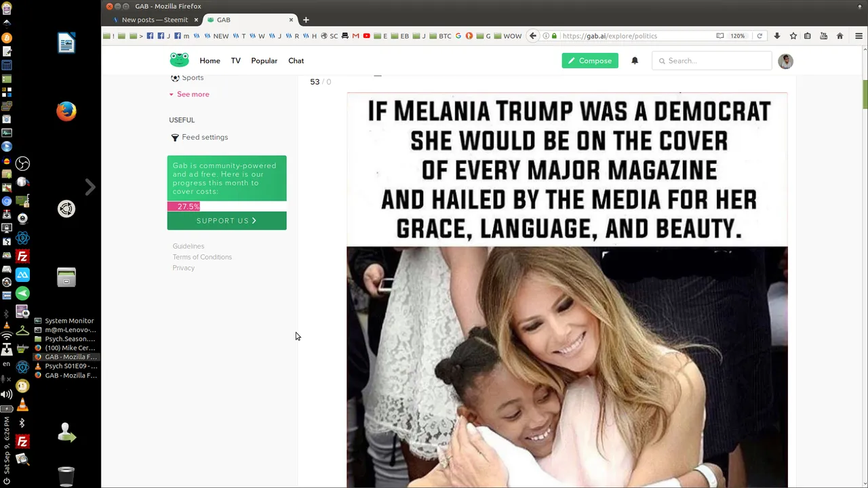This screenshot has height=488, width=868.
Task: Open the Melania Trump meme image
Action: [567, 290]
